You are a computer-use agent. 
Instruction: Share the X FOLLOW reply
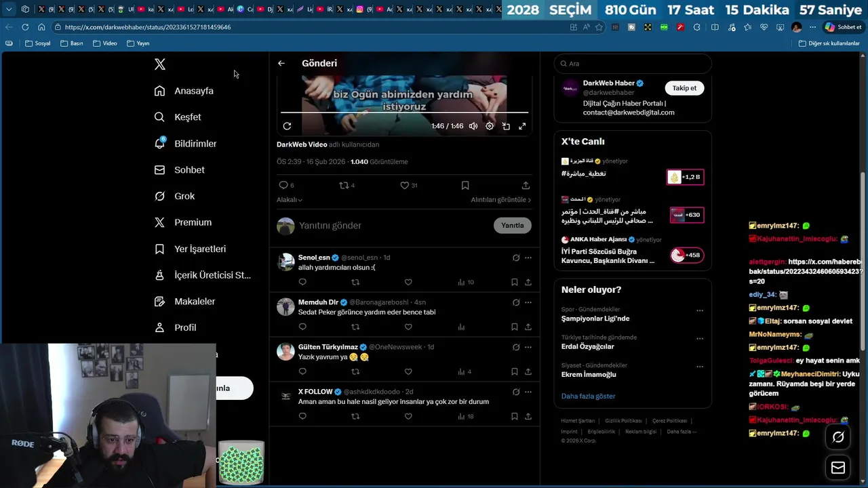coord(528,416)
